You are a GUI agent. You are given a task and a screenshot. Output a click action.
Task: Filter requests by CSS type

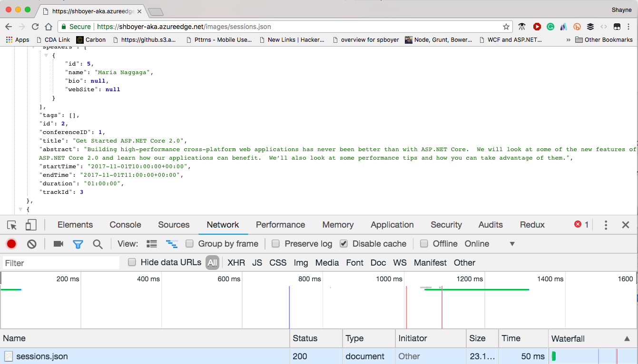[x=278, y=263]
